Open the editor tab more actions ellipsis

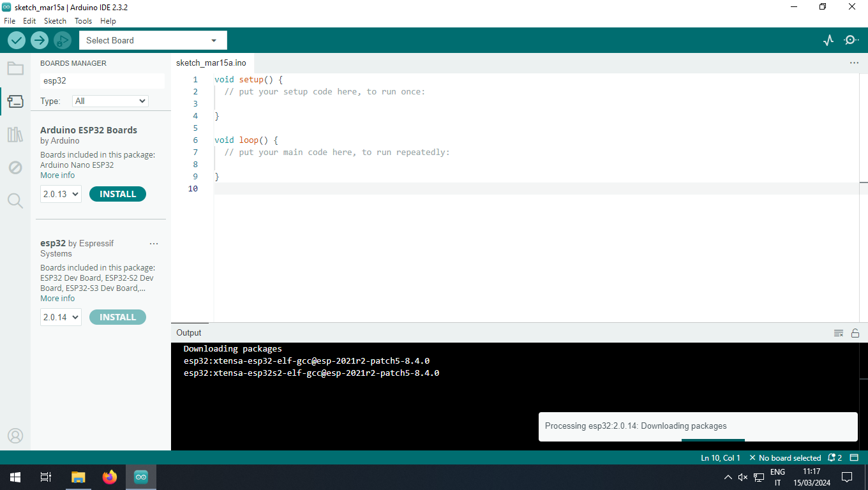pyautogui.click(x=854, y=63)
